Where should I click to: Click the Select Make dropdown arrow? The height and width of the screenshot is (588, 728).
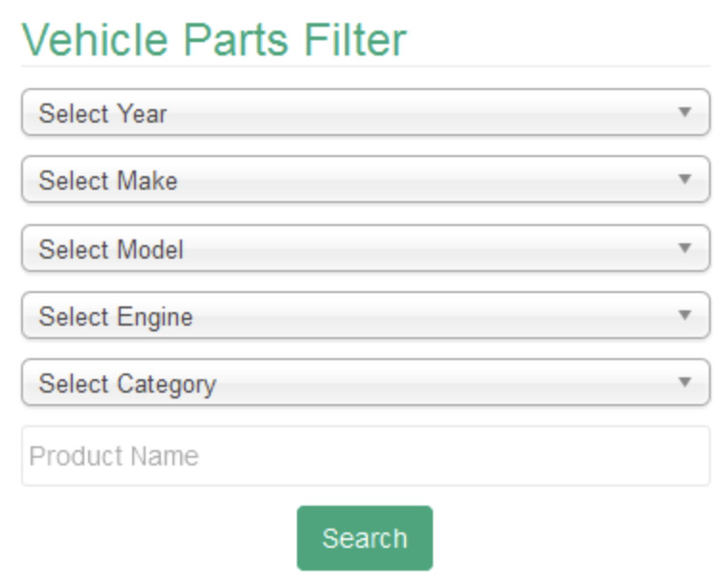click(x=684, y=179)
